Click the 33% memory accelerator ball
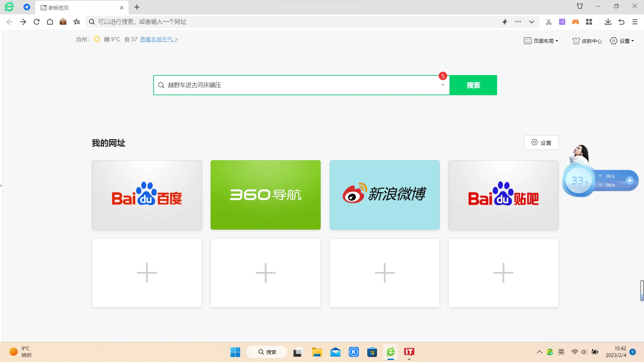Screen dimensions: 644x362 [x=579, y=181]
